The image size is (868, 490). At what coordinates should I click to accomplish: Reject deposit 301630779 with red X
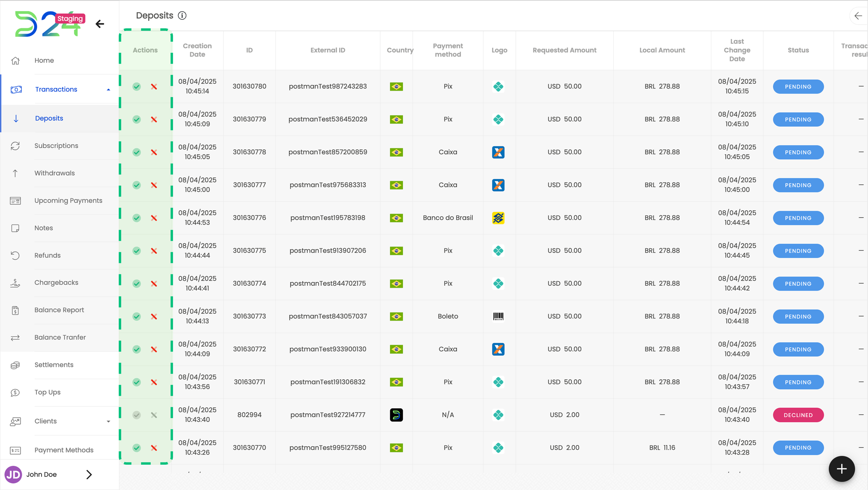[x=154, y=119]
